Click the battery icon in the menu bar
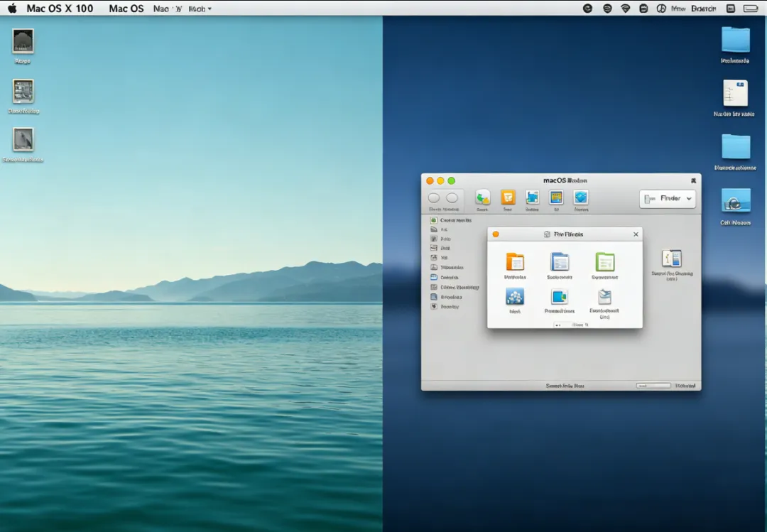The height and width of the screenshot is (532, 767). 751,9
